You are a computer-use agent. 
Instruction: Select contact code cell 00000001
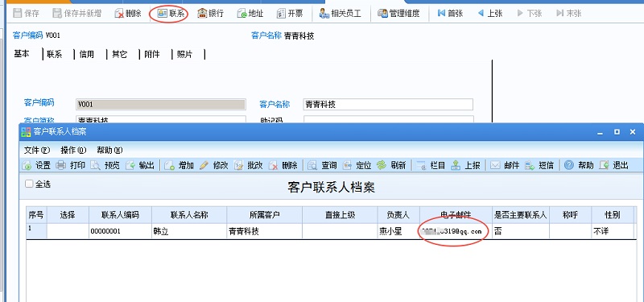pos(120,231)
